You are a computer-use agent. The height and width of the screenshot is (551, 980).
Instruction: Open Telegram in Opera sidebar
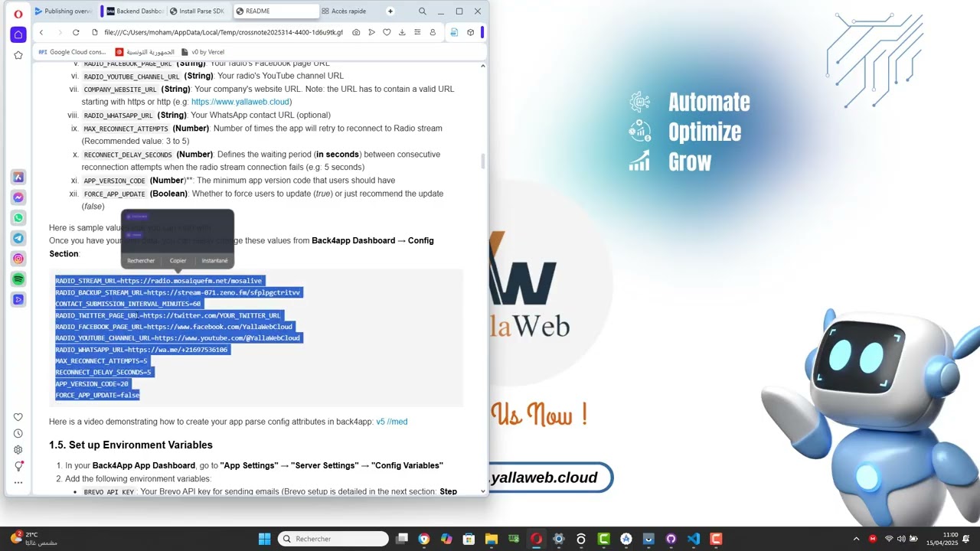pos(18,238)
